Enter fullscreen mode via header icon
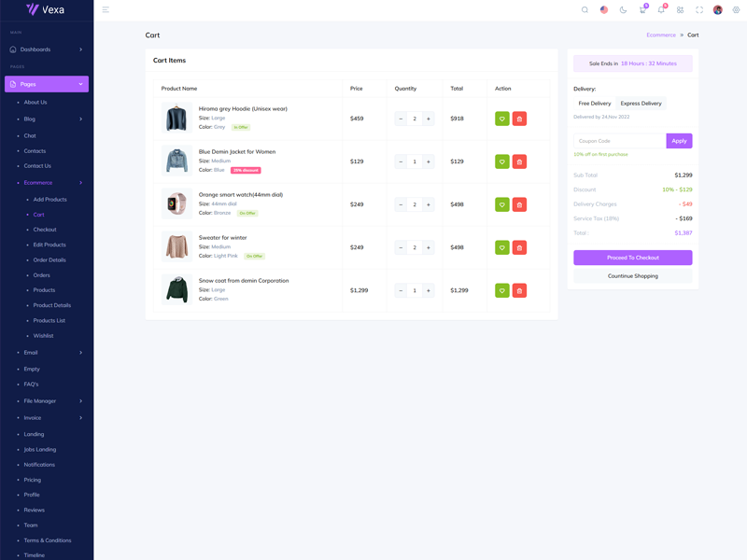The image size is (747, 560). pos(699,10)
